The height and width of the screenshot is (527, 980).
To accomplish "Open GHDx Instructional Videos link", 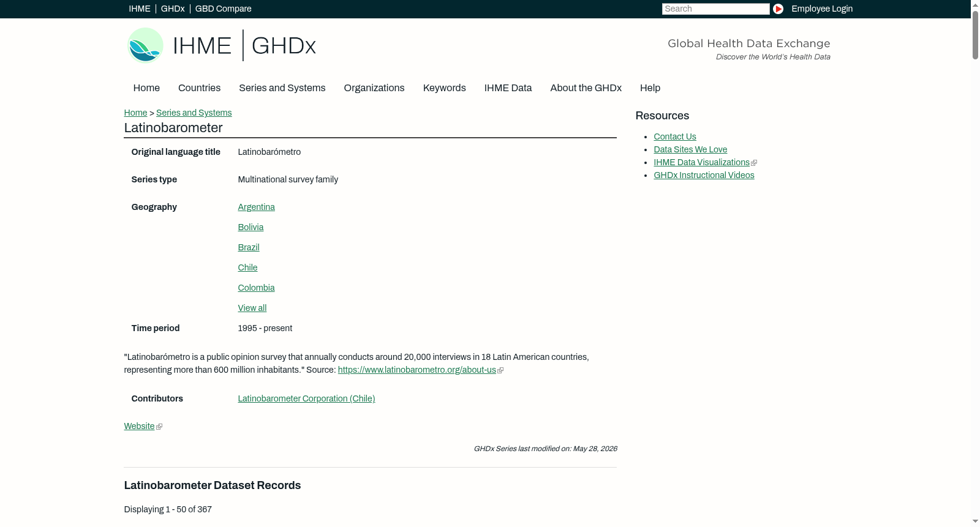I will 704,175.
